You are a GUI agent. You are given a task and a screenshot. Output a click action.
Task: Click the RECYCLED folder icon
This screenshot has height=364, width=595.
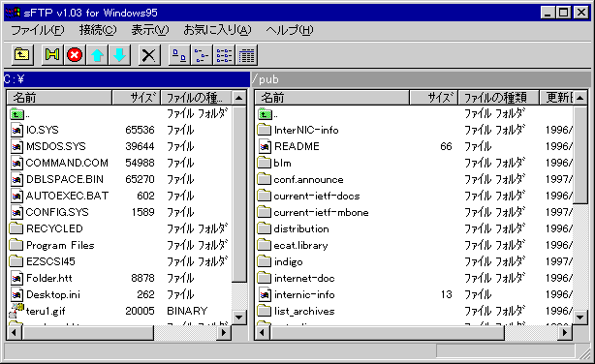[x=16, y=228]
